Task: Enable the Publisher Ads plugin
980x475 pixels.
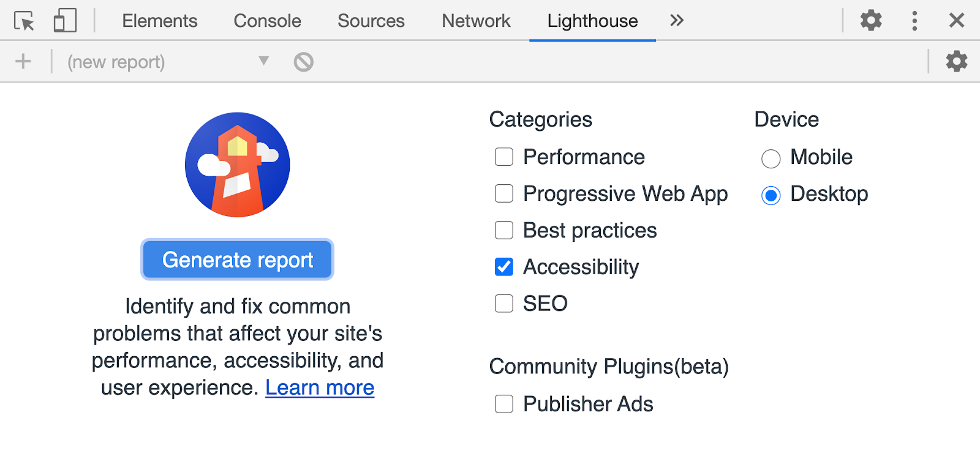Action: [x=503, y=404]
